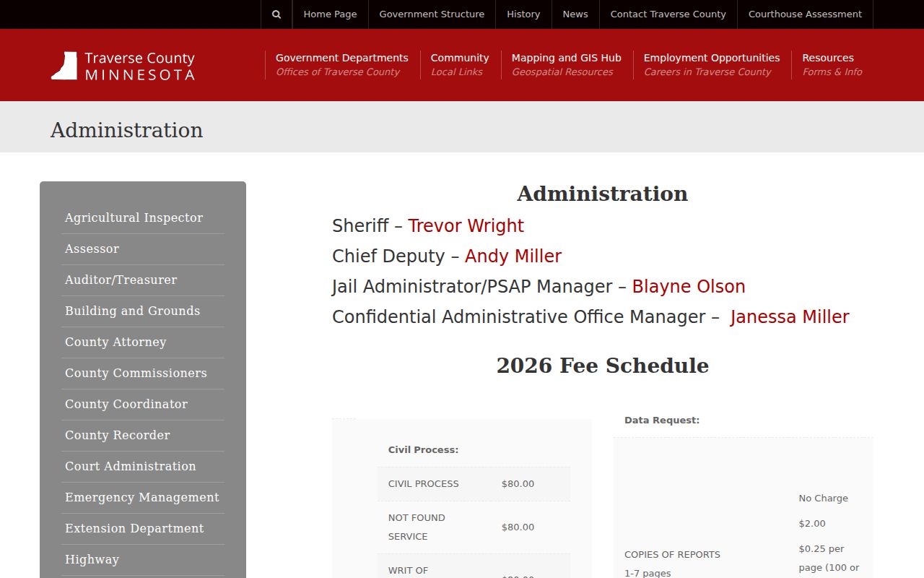
Task: Select County Commissioners in sidebar
Action: pyautogui.click(x=136, y=373)
